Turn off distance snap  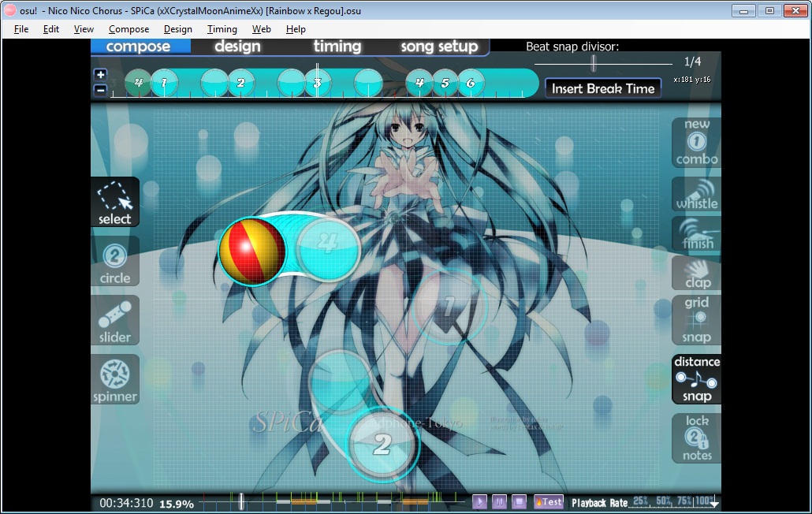tap(697, 379)
